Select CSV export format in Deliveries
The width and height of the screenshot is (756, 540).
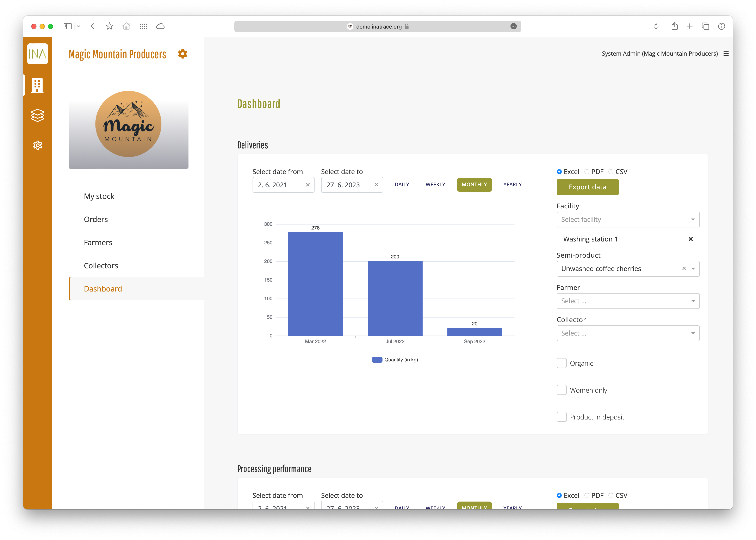[611, 172]
